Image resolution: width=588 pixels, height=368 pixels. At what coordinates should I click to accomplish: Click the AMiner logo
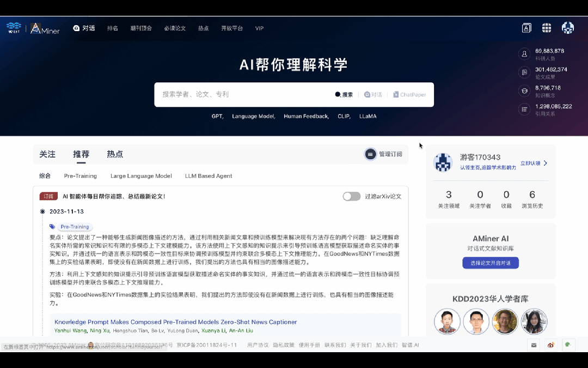pos(45,28)
